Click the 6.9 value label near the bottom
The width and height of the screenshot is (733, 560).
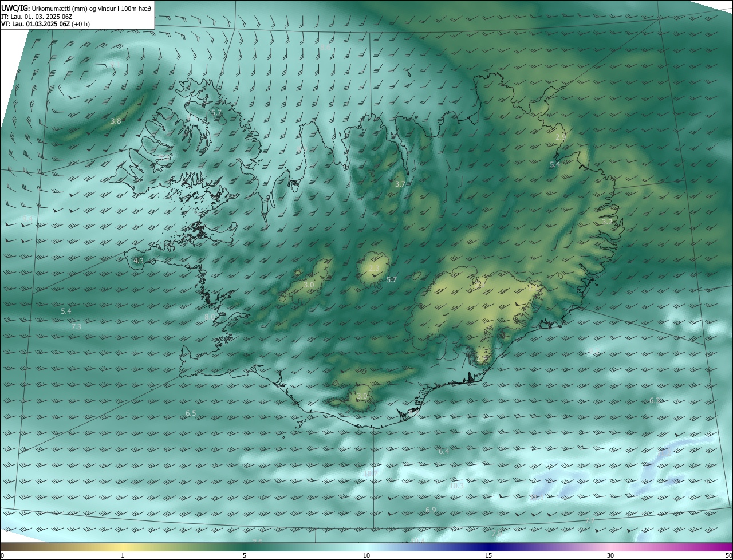(x=431, y=510)
